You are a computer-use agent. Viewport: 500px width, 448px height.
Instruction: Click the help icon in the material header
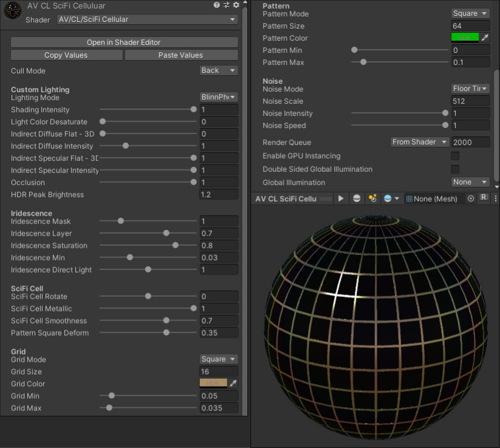[217, 5]
